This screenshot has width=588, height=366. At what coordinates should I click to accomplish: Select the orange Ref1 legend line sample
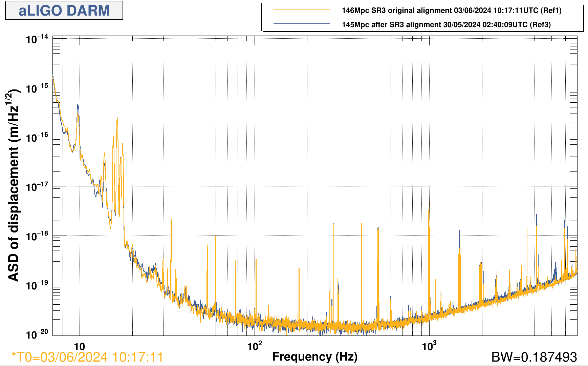click(x=301, y=10)
